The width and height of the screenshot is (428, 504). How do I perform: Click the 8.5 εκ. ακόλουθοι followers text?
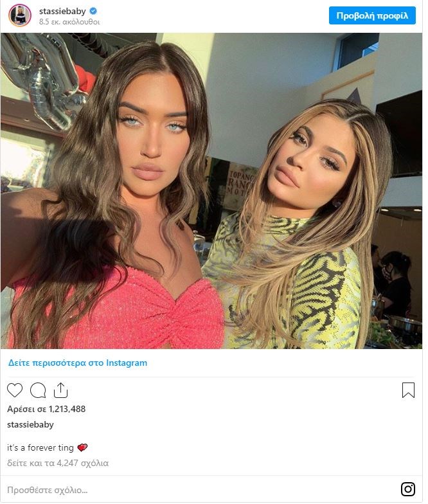click(69, 22)
